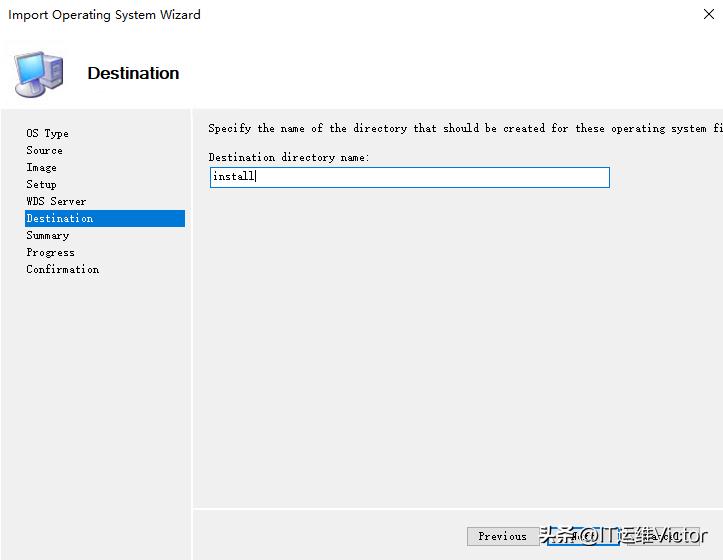Open the Summary step
Screen dimensions: 723x560
point(47,235)
